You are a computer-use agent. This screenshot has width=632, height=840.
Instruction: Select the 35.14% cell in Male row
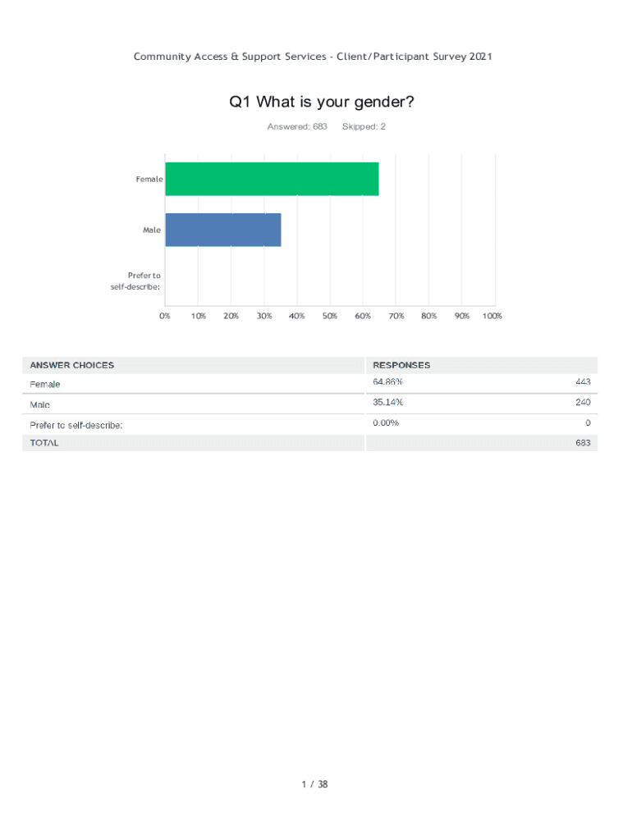click(387, 402)
